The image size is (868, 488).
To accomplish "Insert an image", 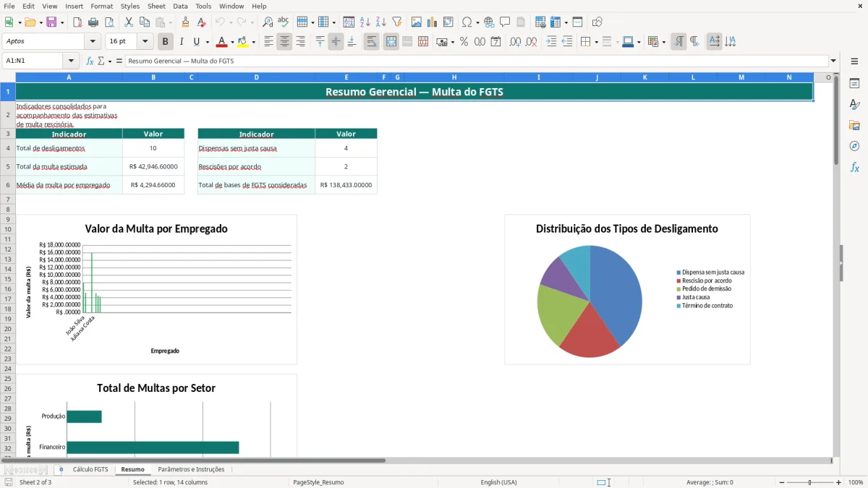I will (x=417, y=22).
